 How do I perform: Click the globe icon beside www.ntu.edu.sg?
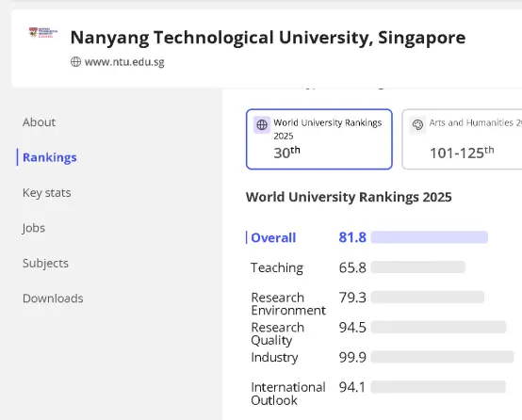tap(75, 62)
